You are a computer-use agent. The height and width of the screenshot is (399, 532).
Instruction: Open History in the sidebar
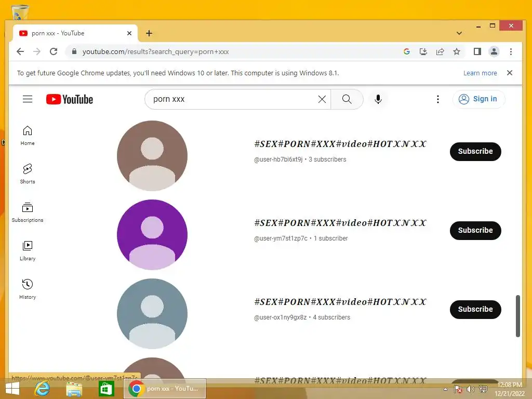(x=28, y=289)
